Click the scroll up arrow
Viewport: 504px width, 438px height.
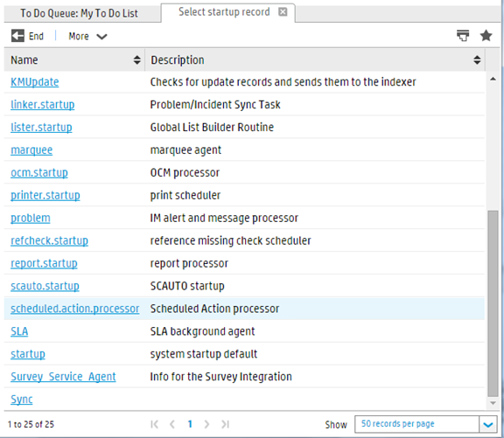(x=493, y=79)
